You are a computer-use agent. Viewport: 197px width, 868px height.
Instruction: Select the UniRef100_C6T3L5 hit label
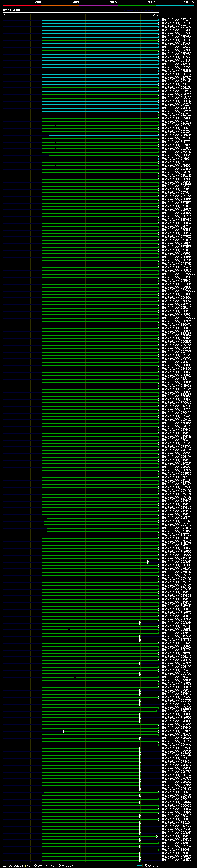coord(177,20)
